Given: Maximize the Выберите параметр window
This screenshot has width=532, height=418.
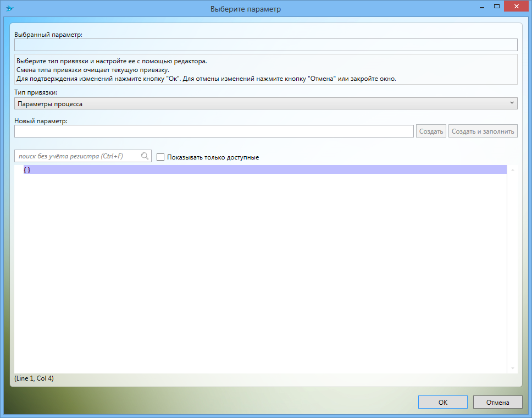Looking at the screenshot, I should (x=497, y=7).
